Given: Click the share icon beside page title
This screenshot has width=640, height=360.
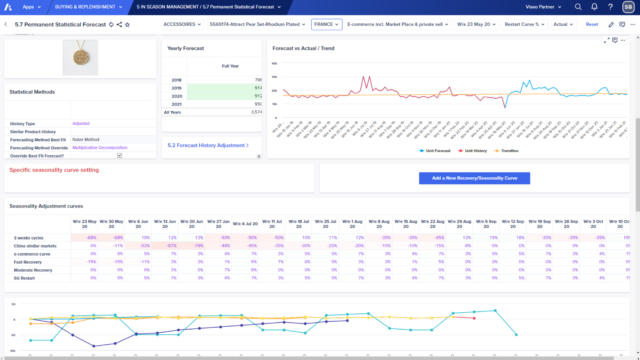Looking at the screenshot, I should (119, 24).
